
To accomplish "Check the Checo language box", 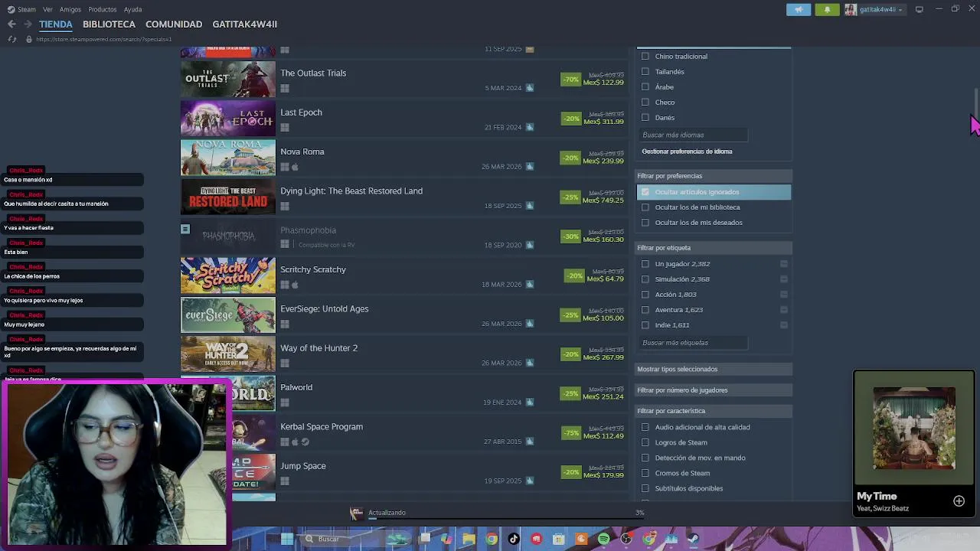I will [645, 103].
